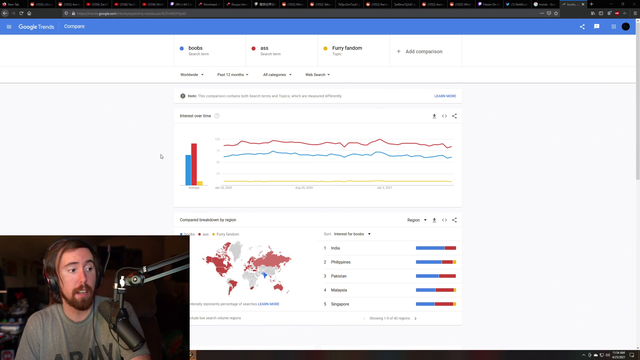Click Pakistan in the region list

pos(339,276)
